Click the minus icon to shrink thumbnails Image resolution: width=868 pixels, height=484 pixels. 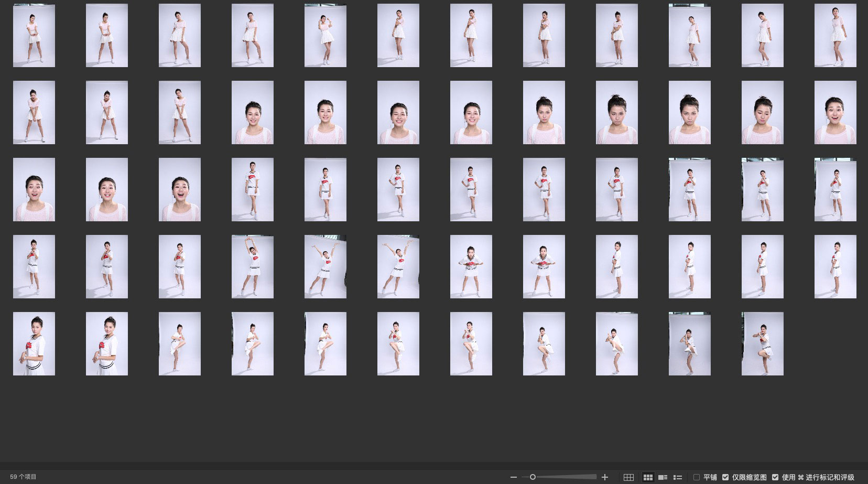513,477
